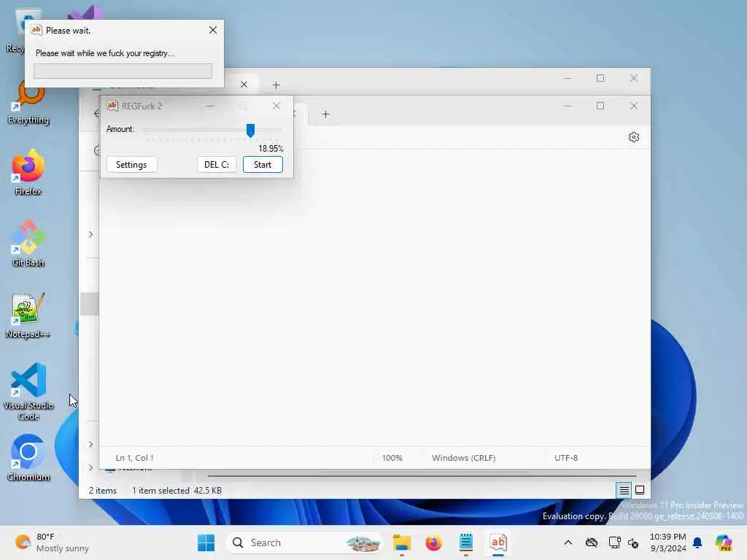Image resolution: width=747 pixels, height=560 pixels.
Task: Switch File Explorer to large icons view
Action: click(x=640, y=490)
